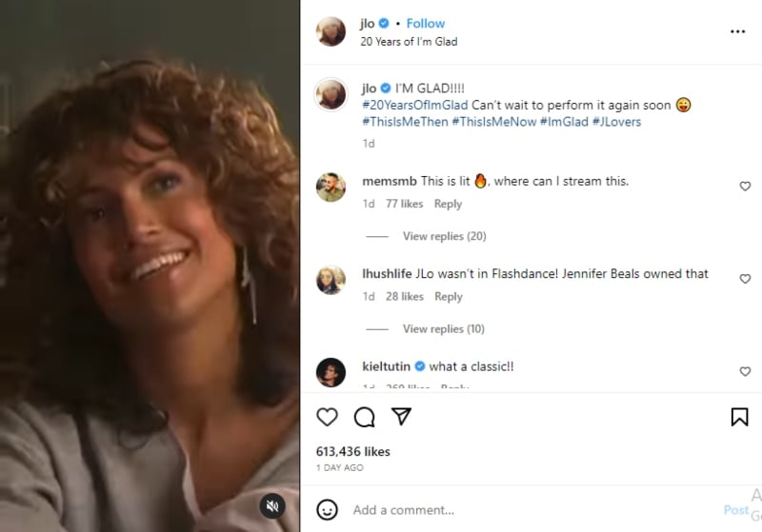Reply to memsmb's comment
The image size is (762, 532).
click(448, 204)
